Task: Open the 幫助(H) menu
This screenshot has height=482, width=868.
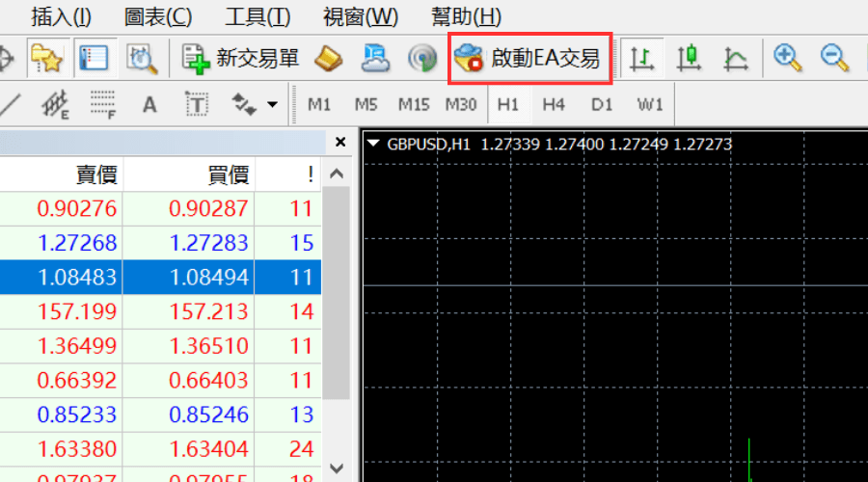Action: point(466,17)
